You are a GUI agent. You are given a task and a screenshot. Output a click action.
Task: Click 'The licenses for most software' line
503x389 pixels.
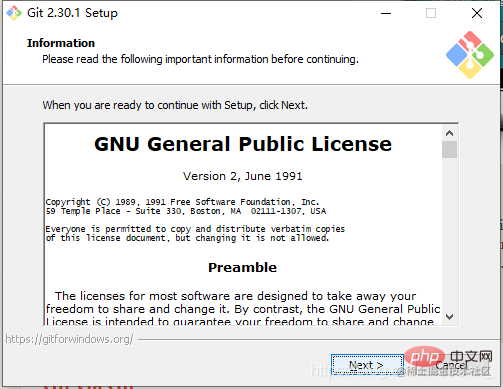coord(235,296)
